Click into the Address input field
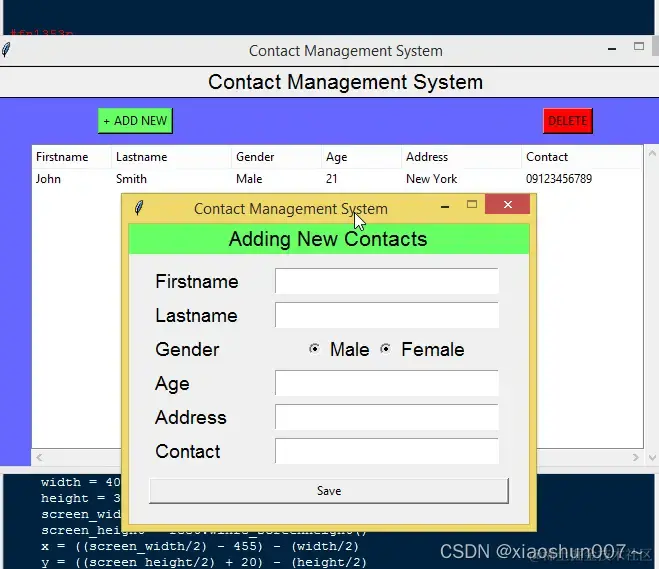 [x=387, y=417]
